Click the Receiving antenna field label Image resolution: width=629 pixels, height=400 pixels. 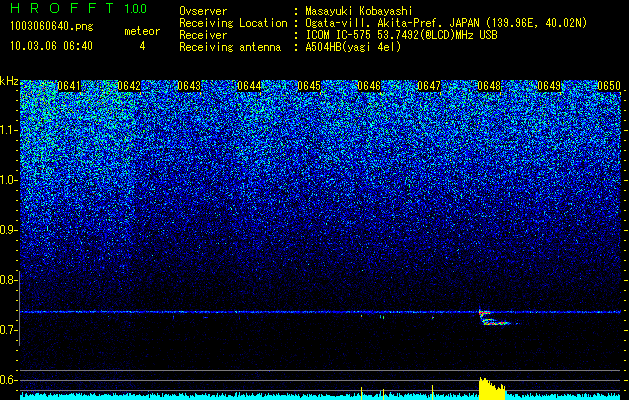230,47
